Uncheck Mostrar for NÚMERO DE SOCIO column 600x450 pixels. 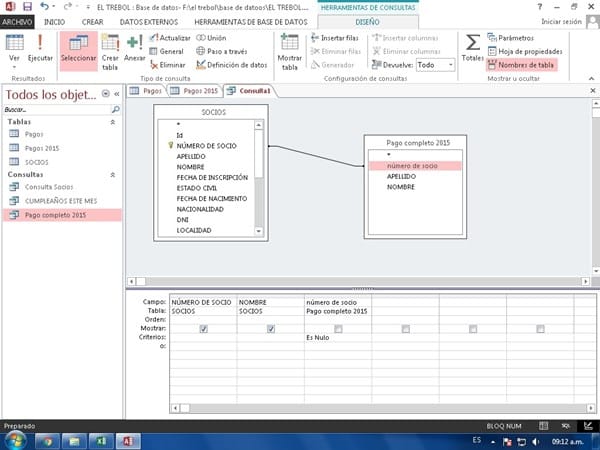tap(203, 328)
